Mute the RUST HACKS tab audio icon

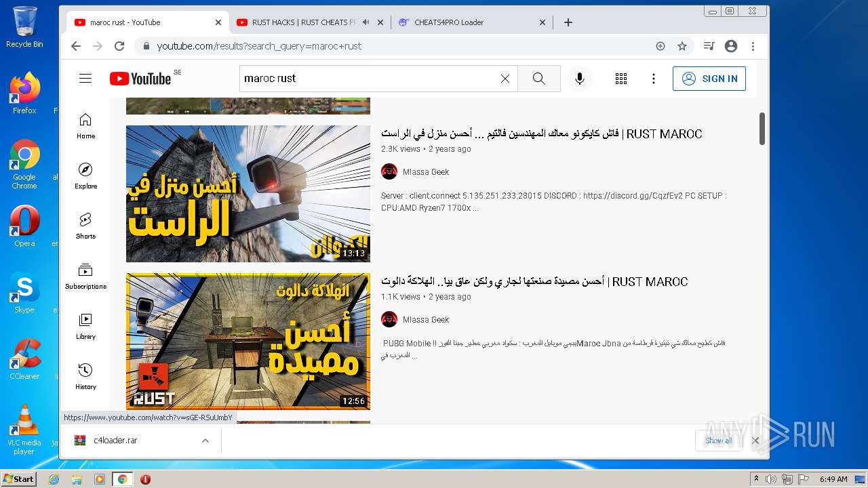(366, 22)
